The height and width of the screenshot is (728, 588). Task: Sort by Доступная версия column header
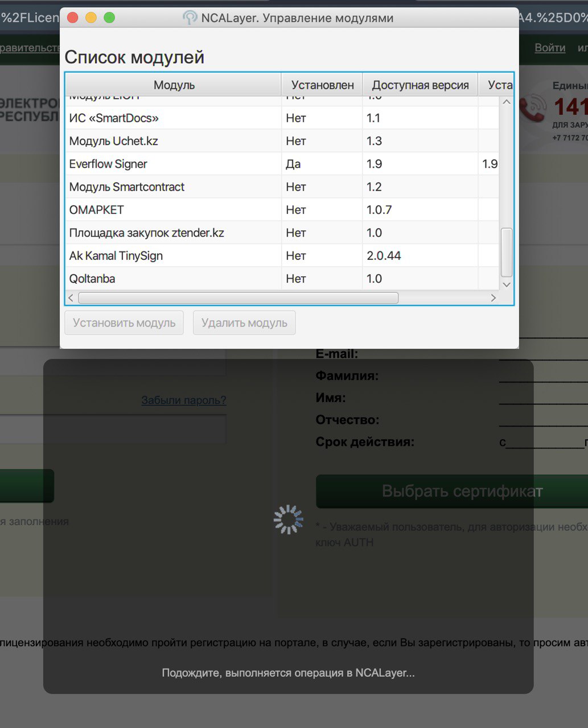coord(420,85)
